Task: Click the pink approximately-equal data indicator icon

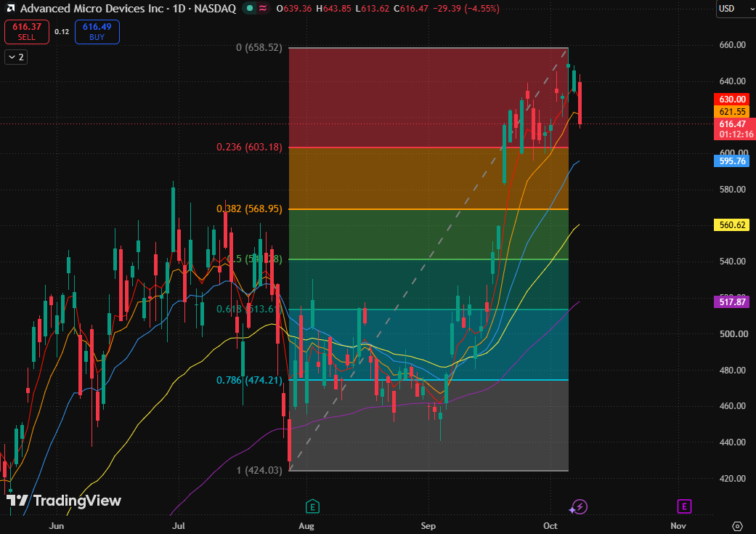Action: (x=263, y=8)
